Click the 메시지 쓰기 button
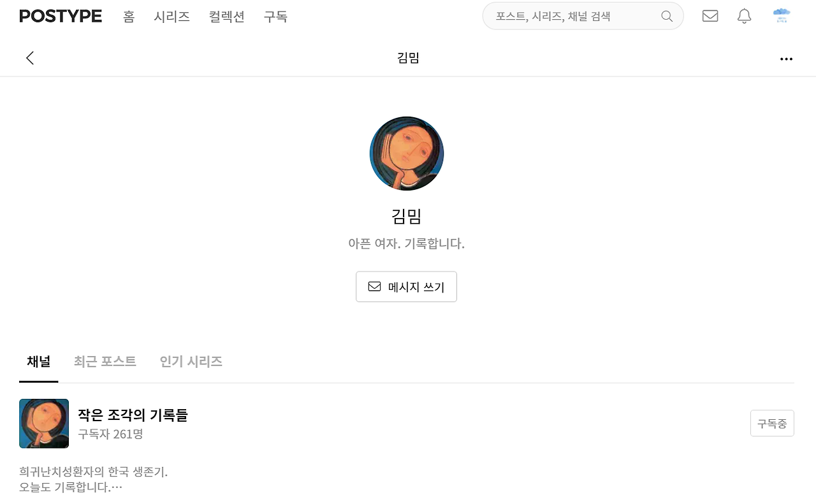The image size is (816, 504). (x=406, y=286)
